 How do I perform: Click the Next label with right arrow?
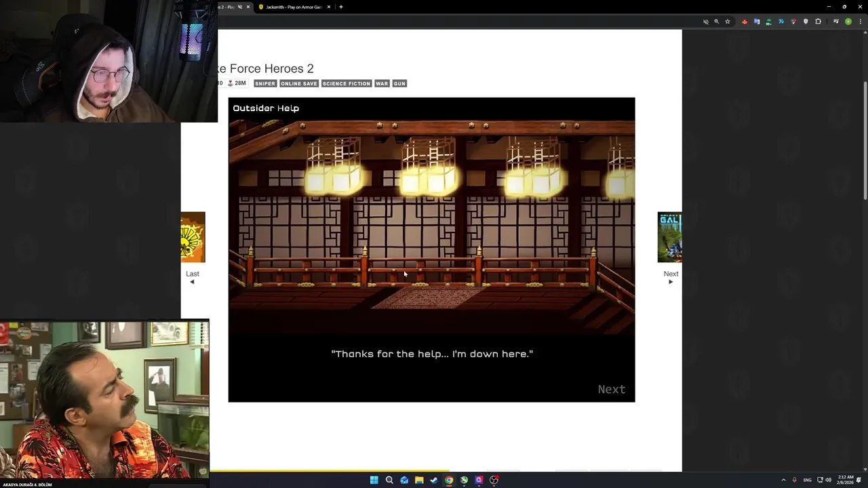671,277
